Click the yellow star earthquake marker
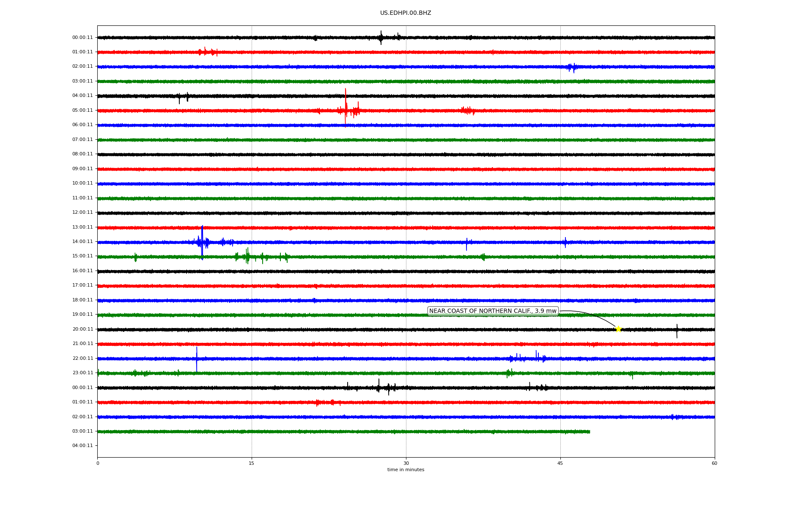 click(x=618, y=329)
